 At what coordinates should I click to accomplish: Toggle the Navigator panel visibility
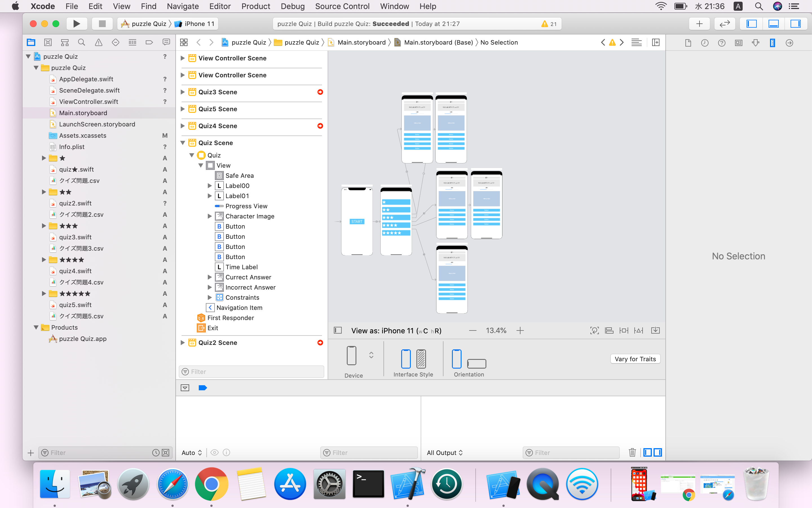pos(752,23)
